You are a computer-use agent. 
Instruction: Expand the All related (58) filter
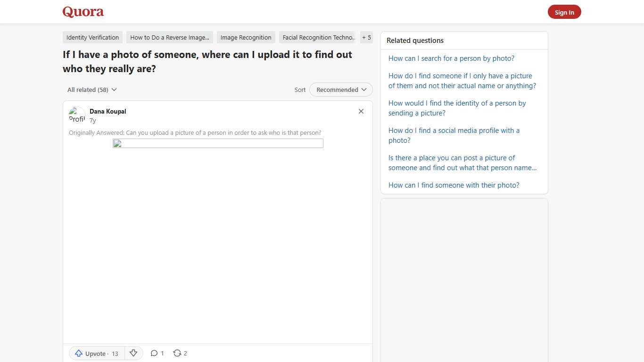click(x=91, y=90)
